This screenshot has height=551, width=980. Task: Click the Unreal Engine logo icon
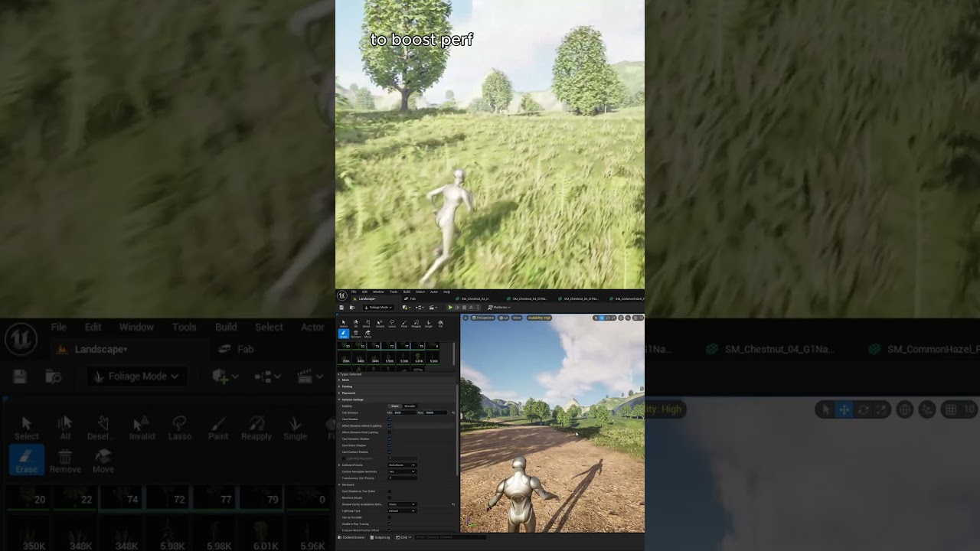pyautogui.click(x=342, y=295)
